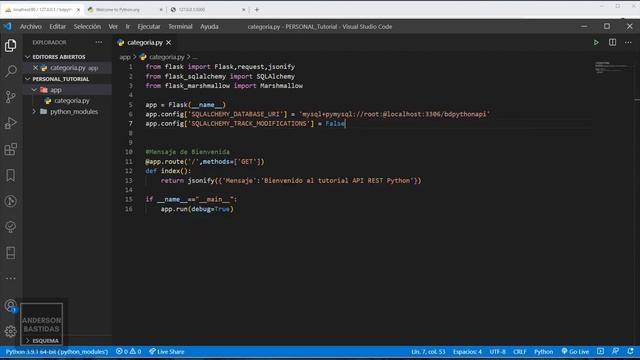This screenshot has width=640, height=360.
Task: Open the Source Control view
Action: (11, 97)
